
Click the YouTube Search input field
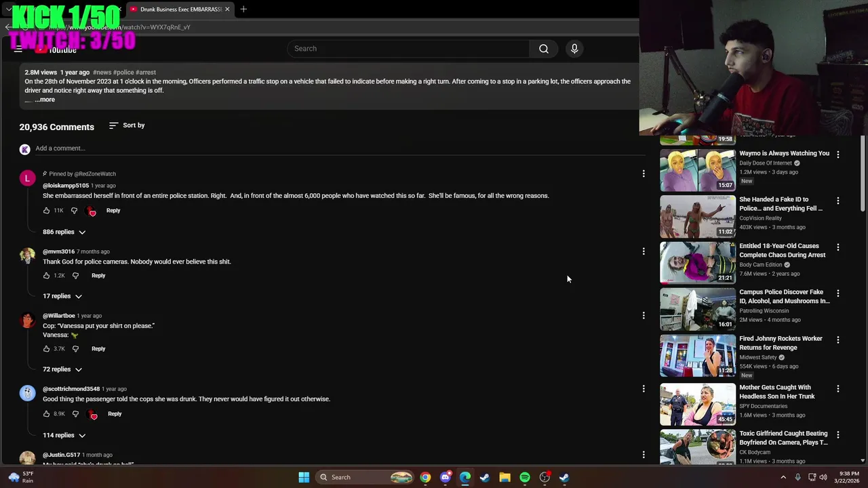pos(408,49)
